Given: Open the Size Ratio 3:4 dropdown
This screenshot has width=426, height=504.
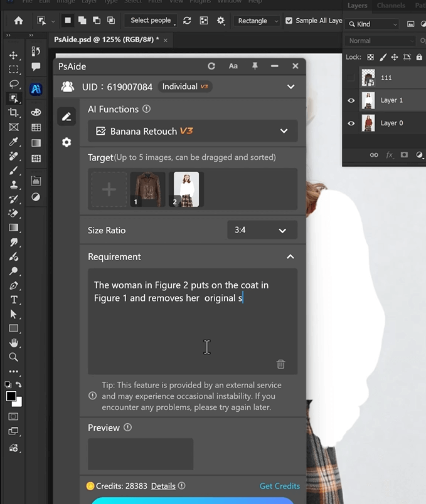Looking at the screenshot, I should click(262, 230).
